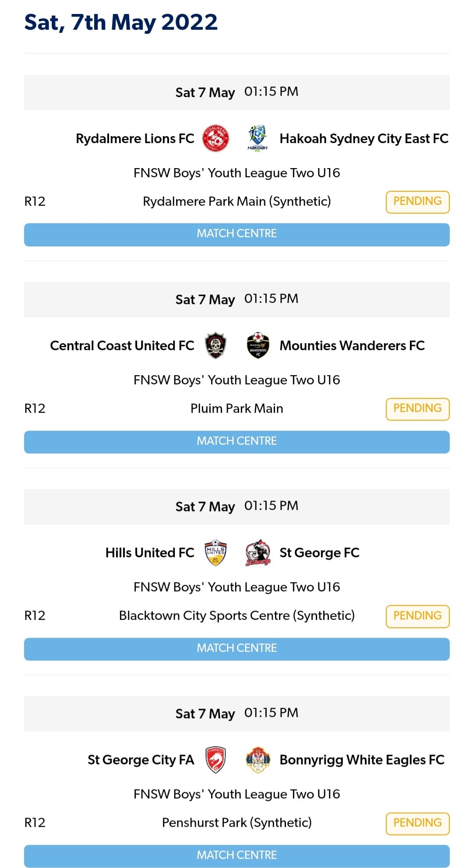Image resolution: width=473 pixels, height=868 pixels.
Task: Open Match Centre for Central Coast match
Action: click(x=236, y=442)
